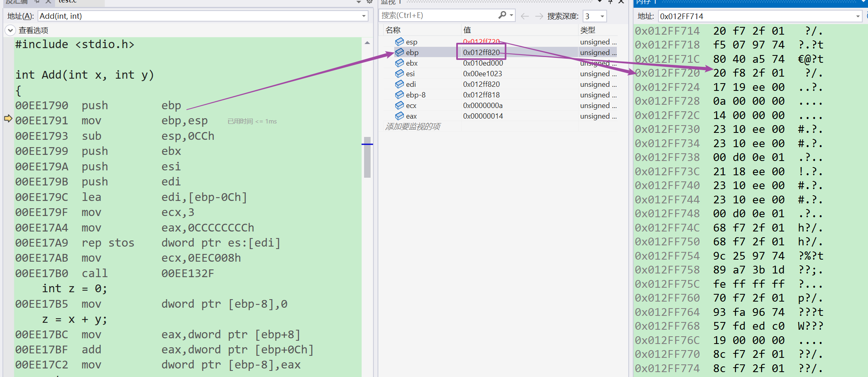Open the memory address 0x012FF714 dropdown arrow

pos(858,16)
